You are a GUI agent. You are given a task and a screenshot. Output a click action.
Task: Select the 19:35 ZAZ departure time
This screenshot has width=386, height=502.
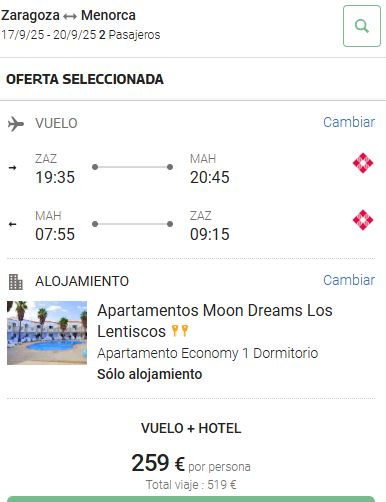point(55,177)
